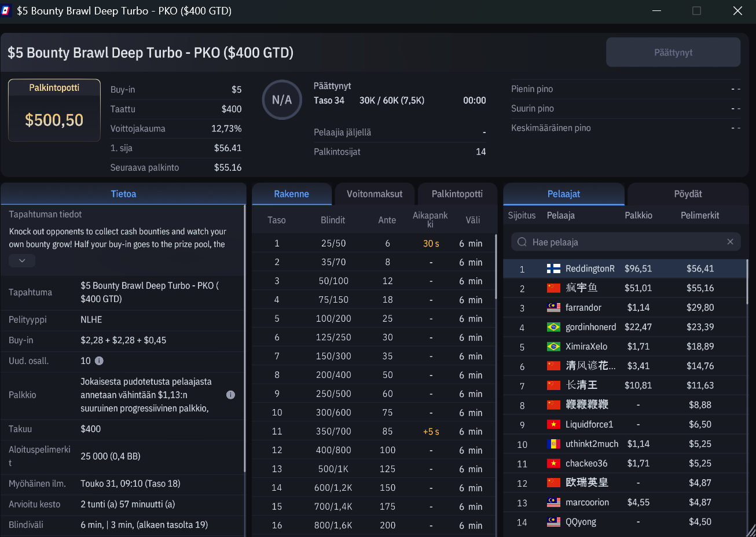Click resize grip at window corner

point(751,531)
